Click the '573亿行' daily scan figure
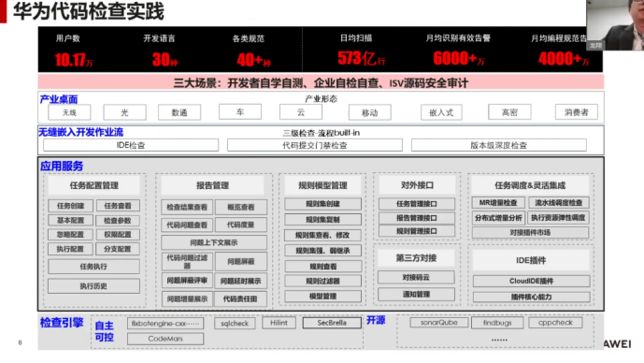This screenshot has height=363, width=644. pyautogui.click(x=362, y=58)
